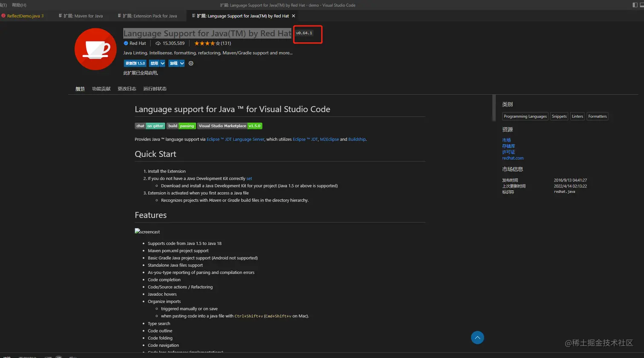Viewport: 644px width, 358px height.
Task: Click the broken screencast image placeholder
Action: pos(147,231)
